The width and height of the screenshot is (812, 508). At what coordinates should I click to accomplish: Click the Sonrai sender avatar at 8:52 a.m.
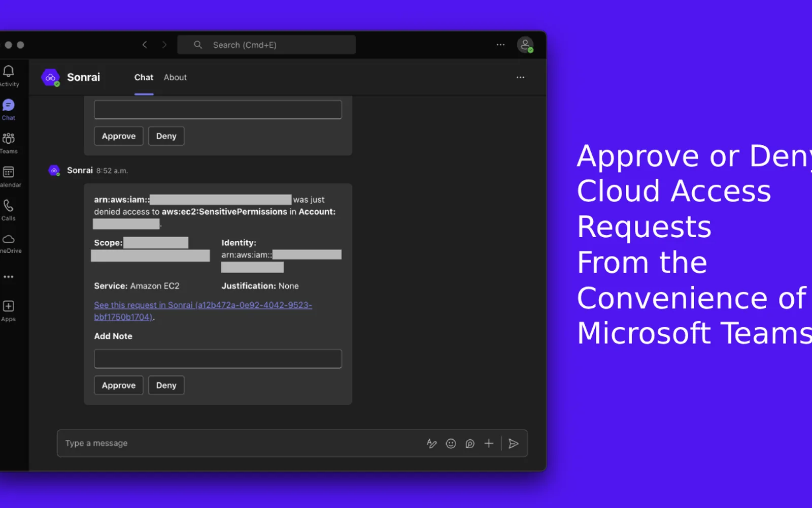point(54,171)
